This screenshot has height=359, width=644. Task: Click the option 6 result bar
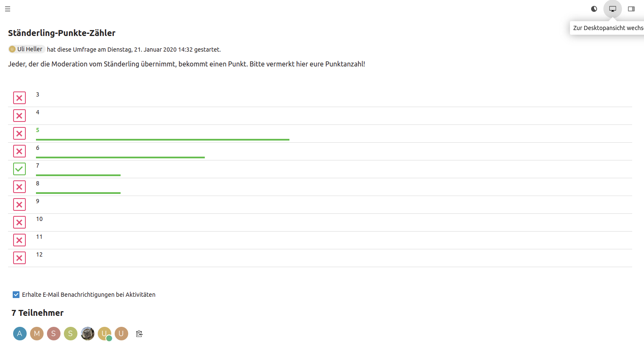click(x=120, y=157)
